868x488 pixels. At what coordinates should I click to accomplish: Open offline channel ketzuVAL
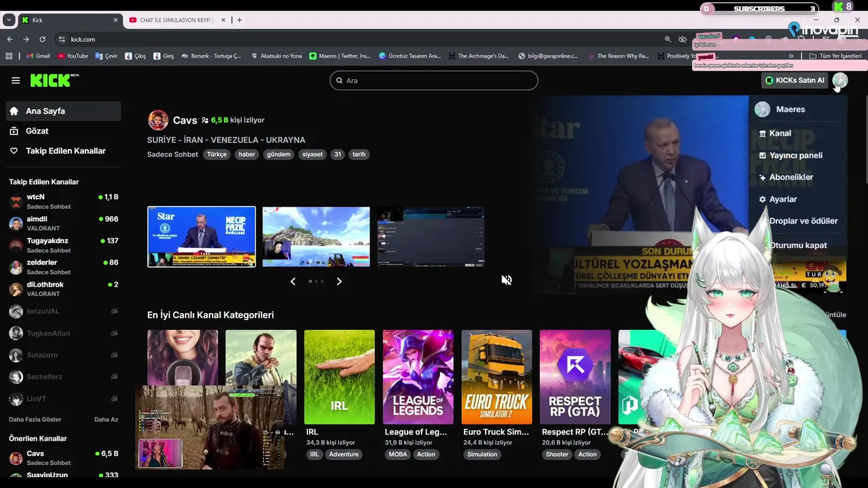tap(64, 311)
